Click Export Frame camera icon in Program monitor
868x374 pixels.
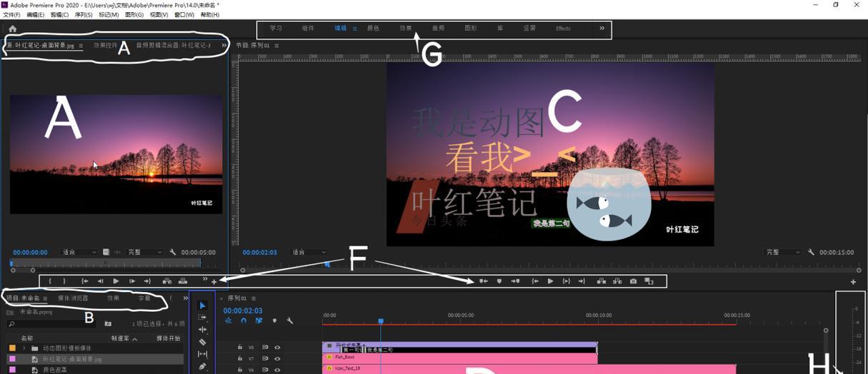(x=633, y=281)
